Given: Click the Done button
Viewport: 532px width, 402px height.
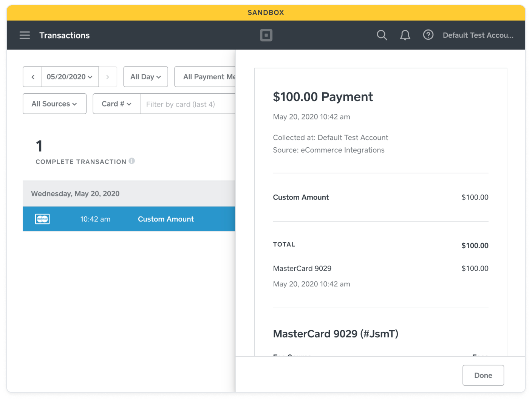Looking at the screenshot, I should click(x=483, y=375).
